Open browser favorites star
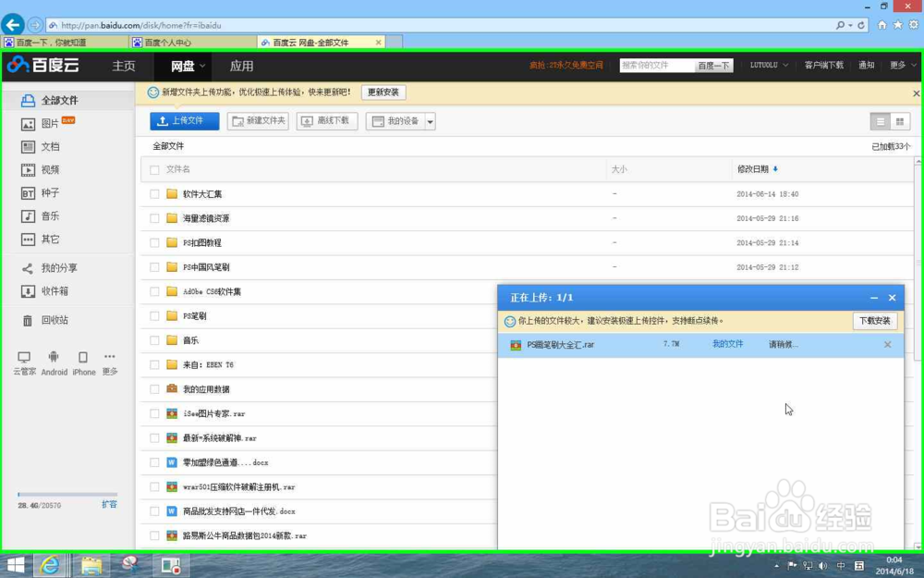 [x=897, y=25]
